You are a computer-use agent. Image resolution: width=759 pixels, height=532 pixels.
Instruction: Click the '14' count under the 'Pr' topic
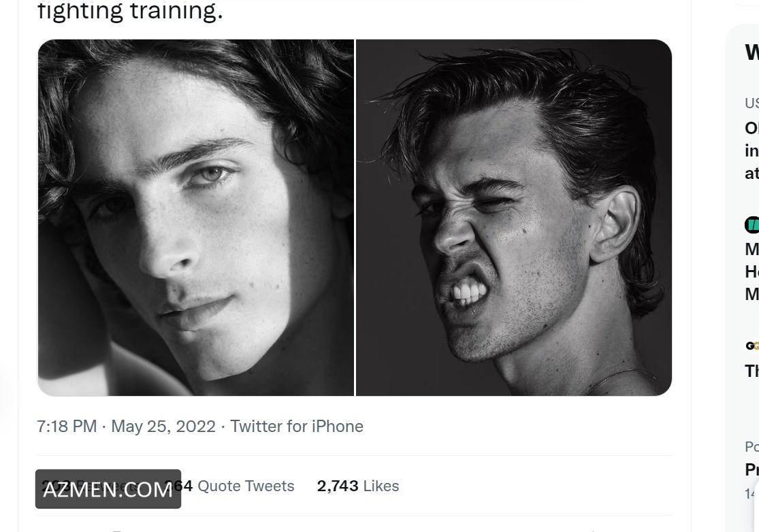click(750, 493)
